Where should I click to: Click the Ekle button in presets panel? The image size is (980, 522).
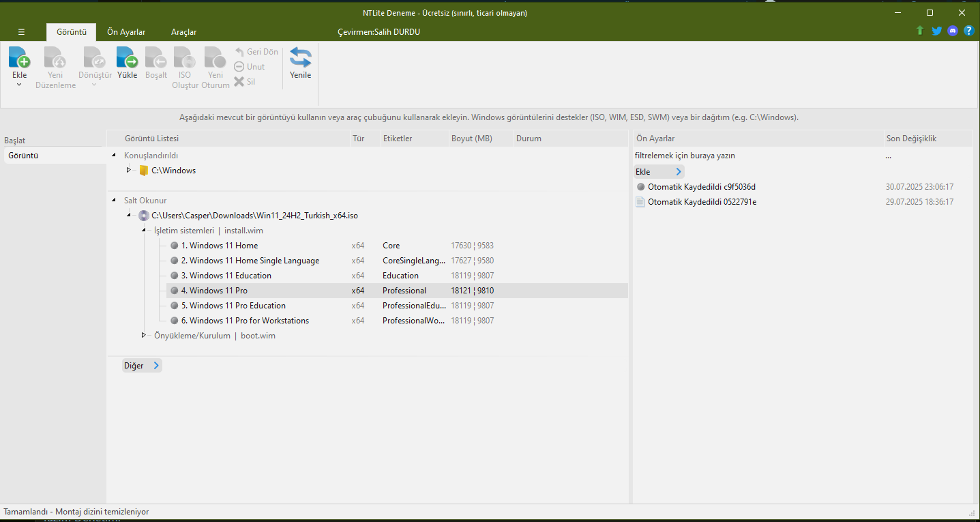(x=659, y=172)
